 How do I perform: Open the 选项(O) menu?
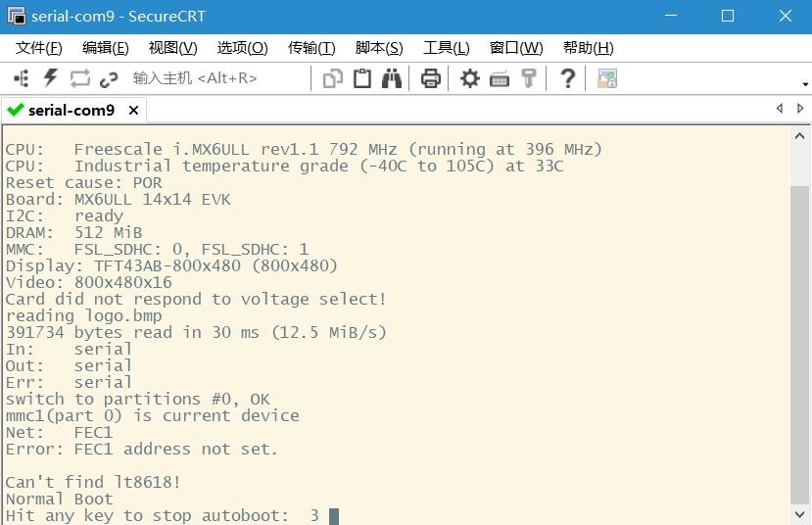click(242, 48)
